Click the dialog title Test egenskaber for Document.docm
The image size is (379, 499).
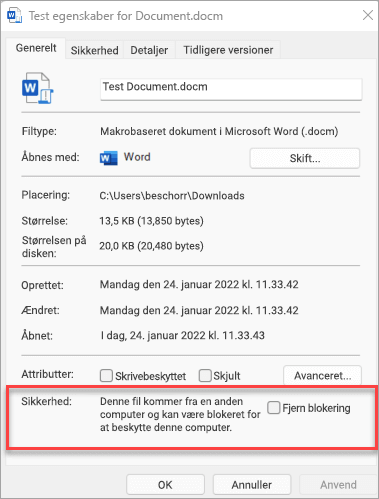coord(126,16)
